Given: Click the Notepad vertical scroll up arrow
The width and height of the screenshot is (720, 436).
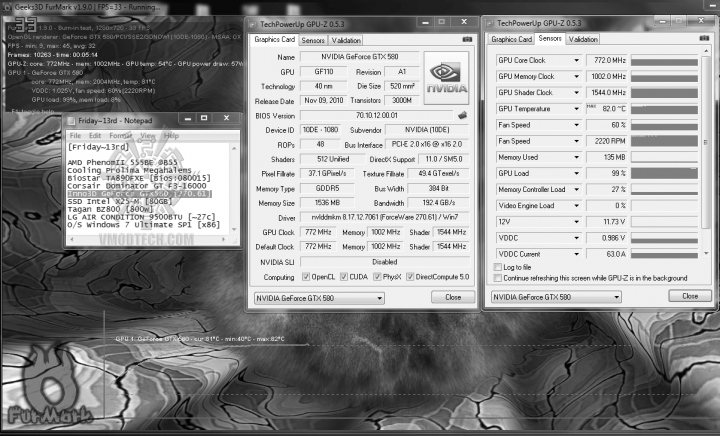Looking at the screenshot, I should pyautogui.click(x=234, y=148).
